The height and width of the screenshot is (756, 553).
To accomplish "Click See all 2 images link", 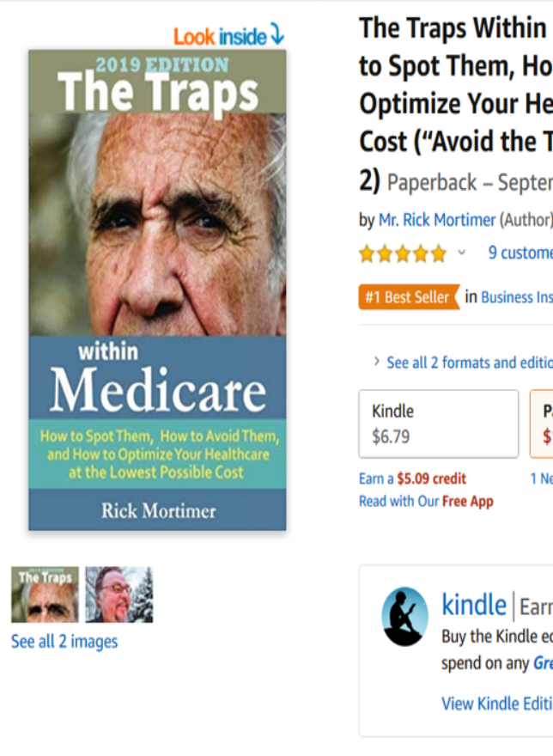I will [64, 641].
